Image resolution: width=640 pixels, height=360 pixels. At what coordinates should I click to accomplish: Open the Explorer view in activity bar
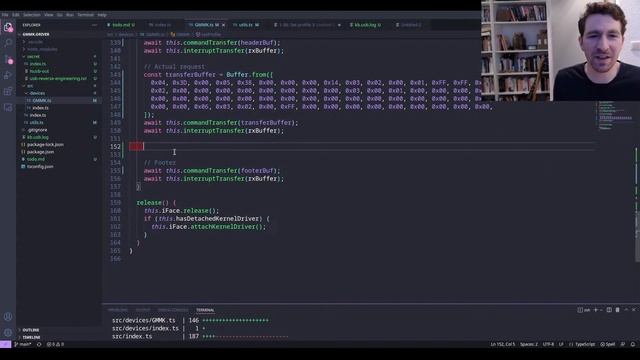(x=8, y=27)
